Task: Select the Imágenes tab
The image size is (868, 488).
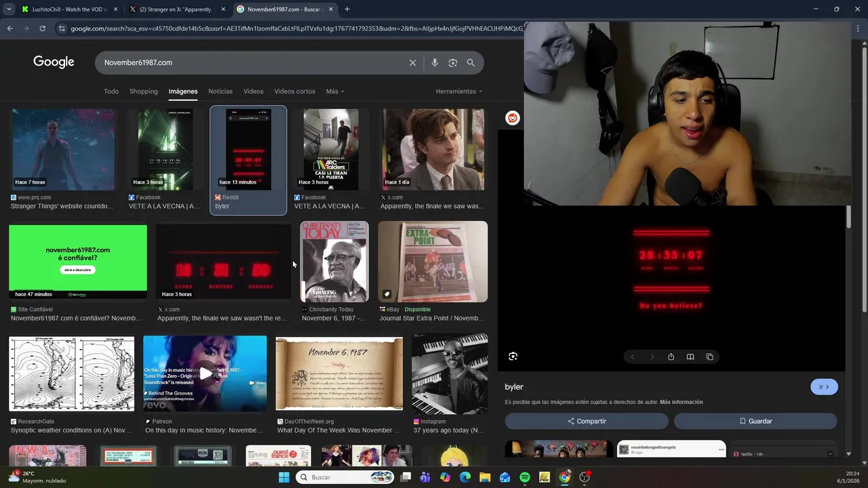Action: tap(183, 91)
